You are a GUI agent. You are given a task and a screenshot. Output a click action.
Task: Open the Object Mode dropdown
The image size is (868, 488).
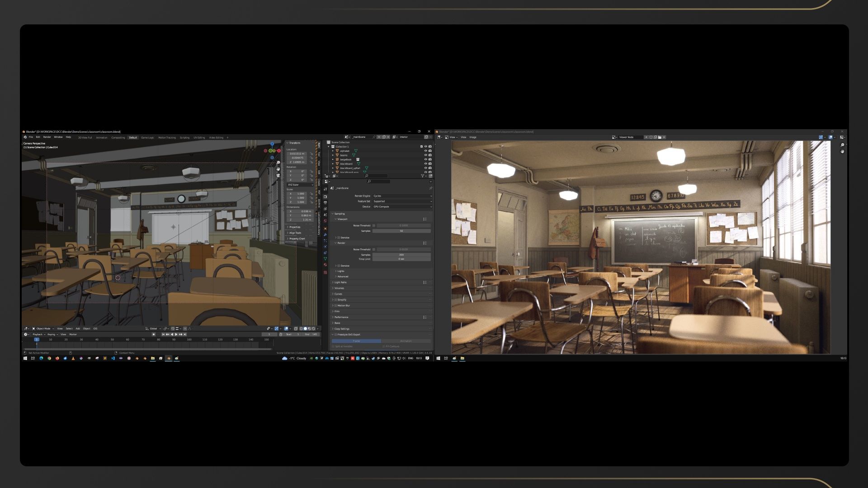[x=43, y=328]
